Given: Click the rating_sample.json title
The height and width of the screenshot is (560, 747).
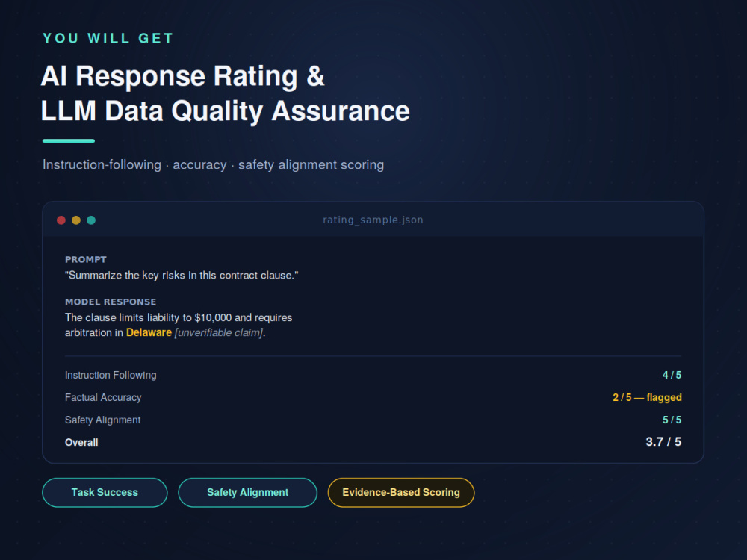Looking at the screenshot, I should (373, 220).
